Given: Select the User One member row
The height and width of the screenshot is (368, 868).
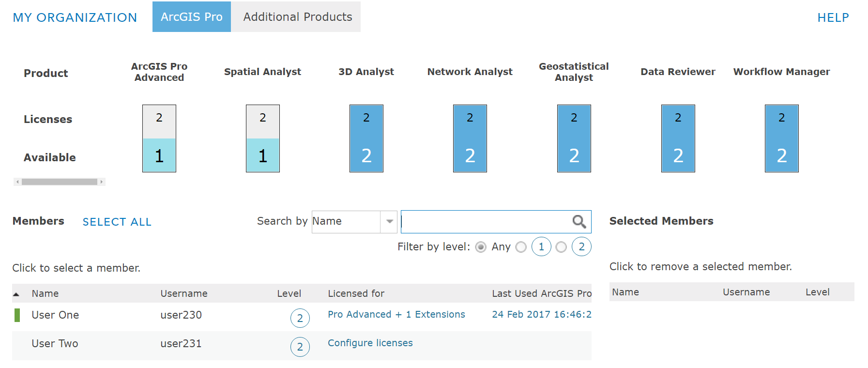Looking at the screenshot, I should tap(302, 317).
